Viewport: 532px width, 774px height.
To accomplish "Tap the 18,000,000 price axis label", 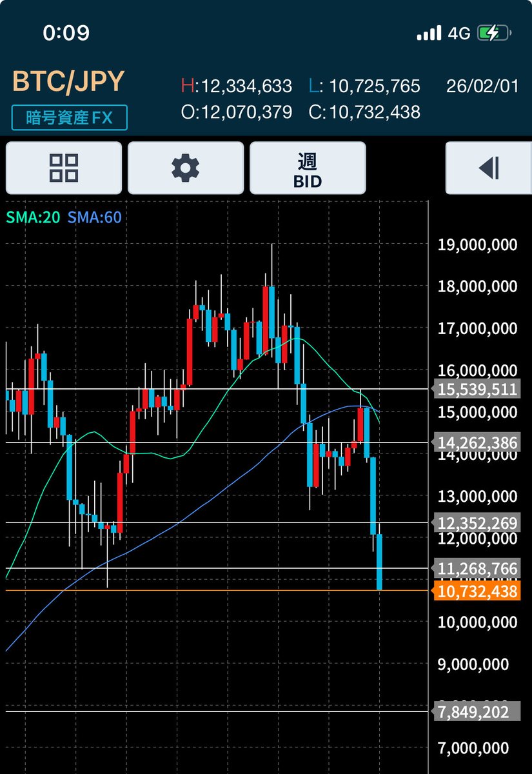I will coord(477,286).
